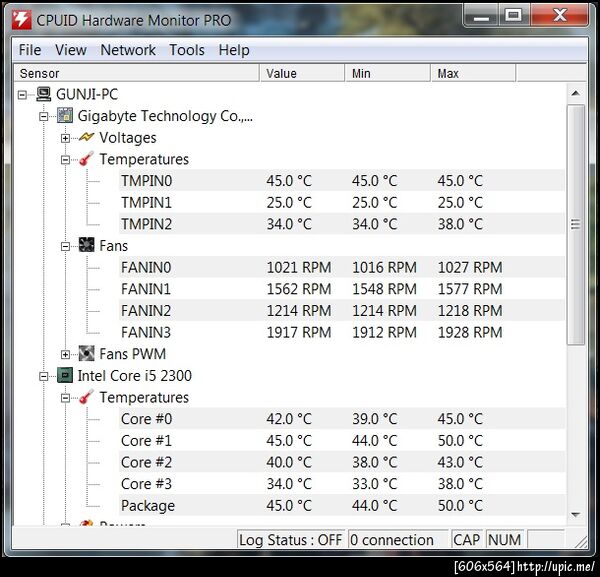Collapse the Gigabyte Technology node
Screen dimensions: 600x577
[x=44, y=116]
